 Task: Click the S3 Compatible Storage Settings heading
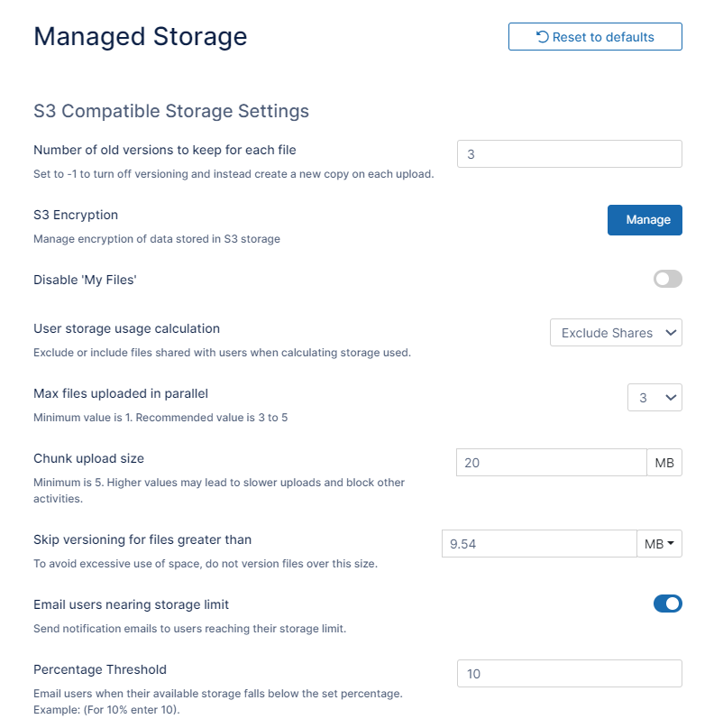click(170, 111)
